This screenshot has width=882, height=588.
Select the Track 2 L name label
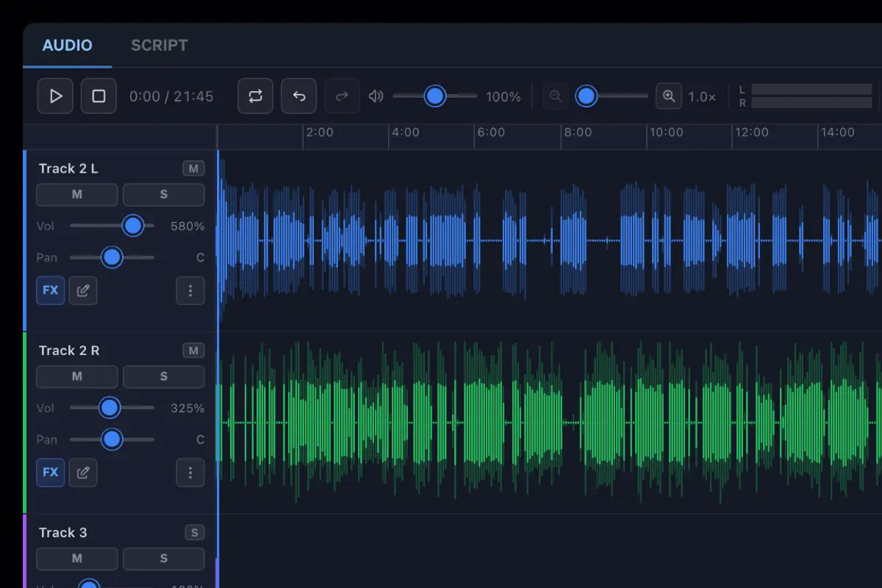tap(68, 169)
